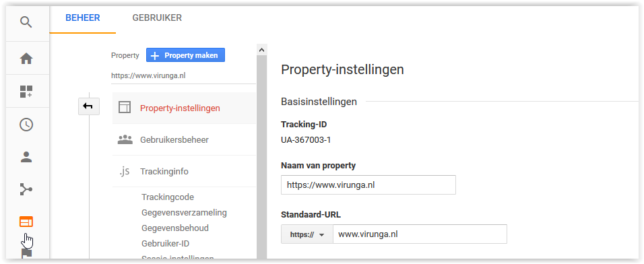The image size is (644, 264).
Task: Open Gegevensbehoud settings link
Action: (x=175, y=228)
